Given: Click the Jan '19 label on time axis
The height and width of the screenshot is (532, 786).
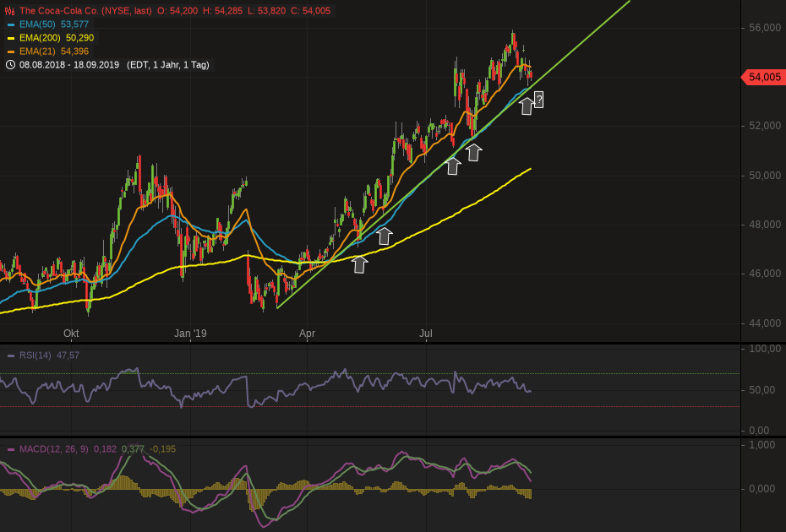Looking at the screenshot, I should tap(190, 334).
